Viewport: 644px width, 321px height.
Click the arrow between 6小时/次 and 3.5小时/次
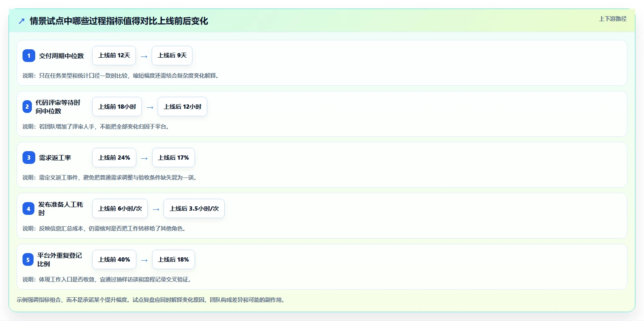click(156, 209)
